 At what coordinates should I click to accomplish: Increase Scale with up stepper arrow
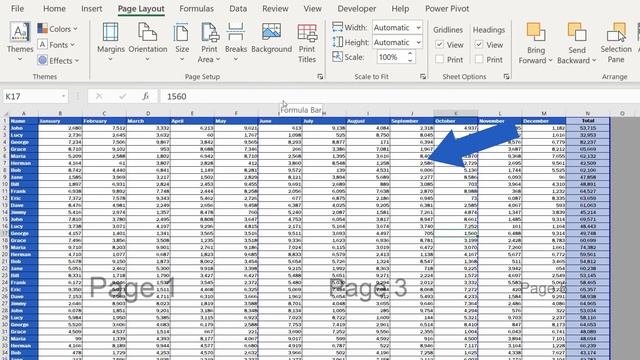click(x=410, y=53)
